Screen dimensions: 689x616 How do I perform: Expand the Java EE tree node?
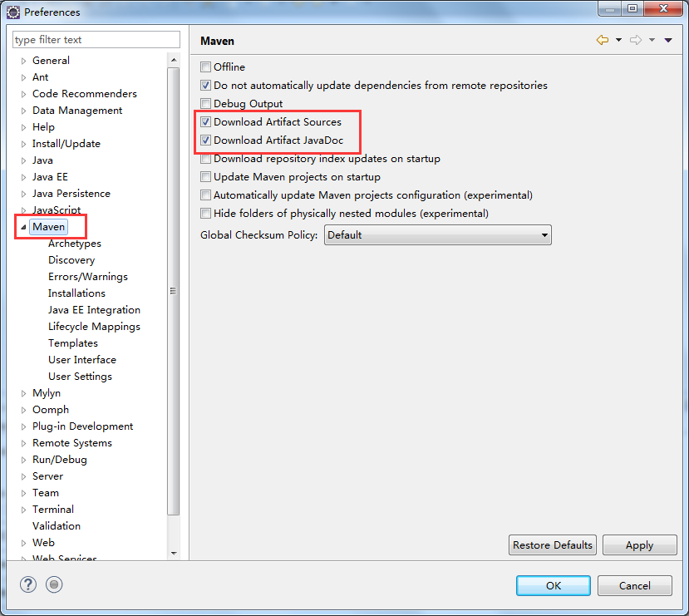click(x=24, y=177)
